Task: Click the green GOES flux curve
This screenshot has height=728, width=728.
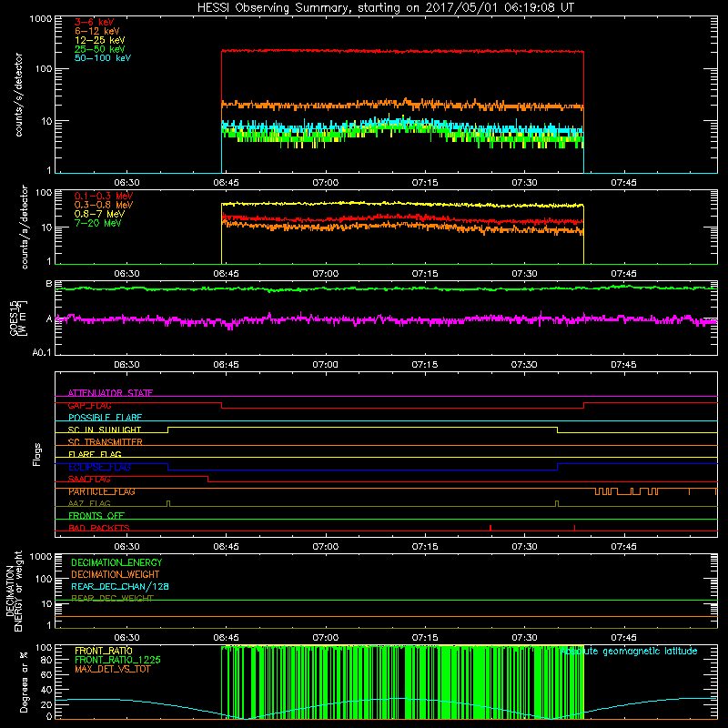Action: point(386,288)
